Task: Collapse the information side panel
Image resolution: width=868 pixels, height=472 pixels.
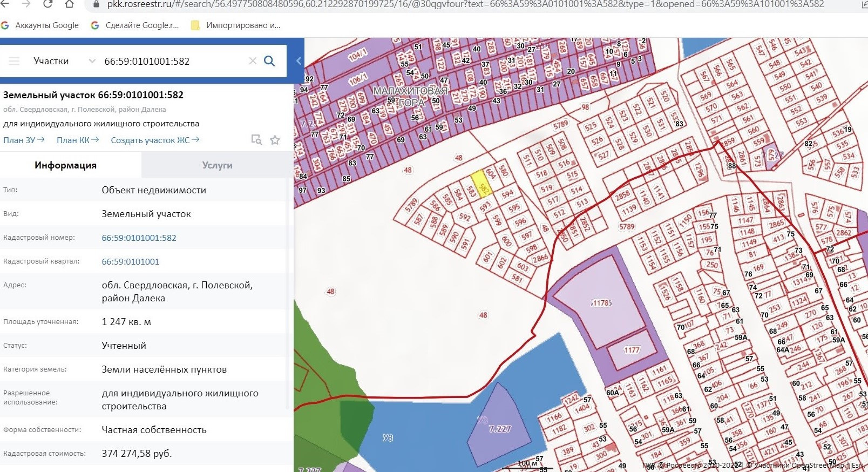Action: [x=299, y=61]
